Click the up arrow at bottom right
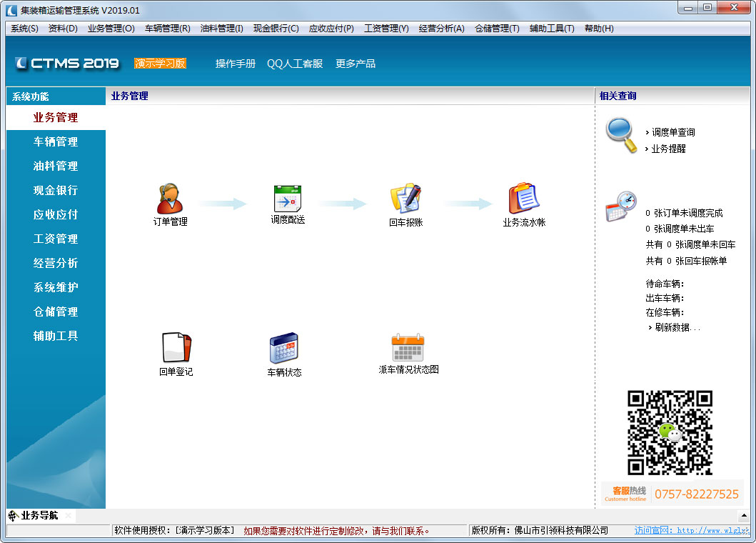 (743, 516)
